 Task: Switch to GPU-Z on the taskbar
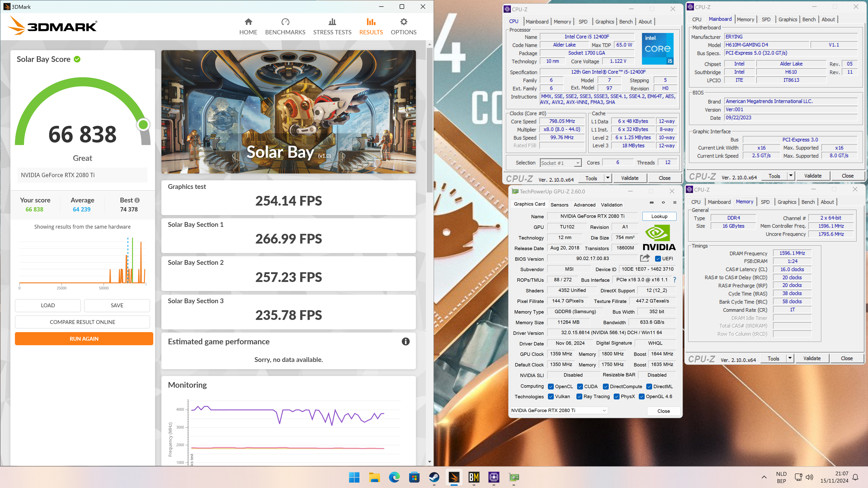point(514,477)
